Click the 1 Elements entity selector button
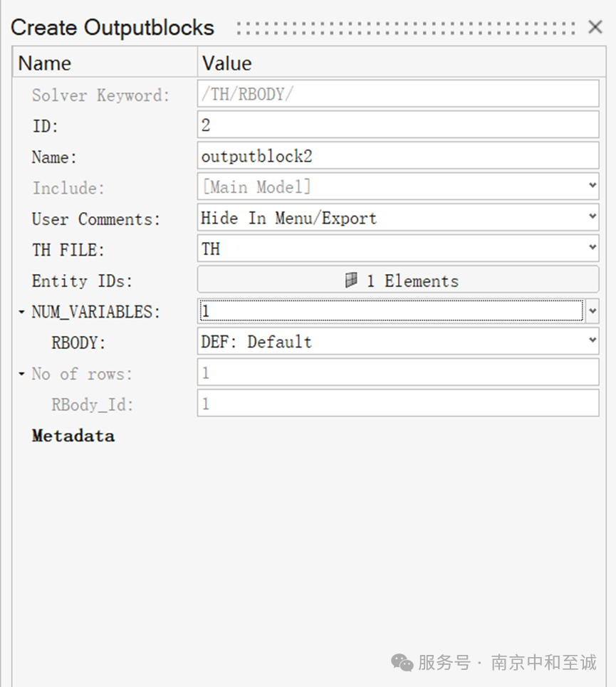Screen dimensions: 616x687 click(398, 280)
